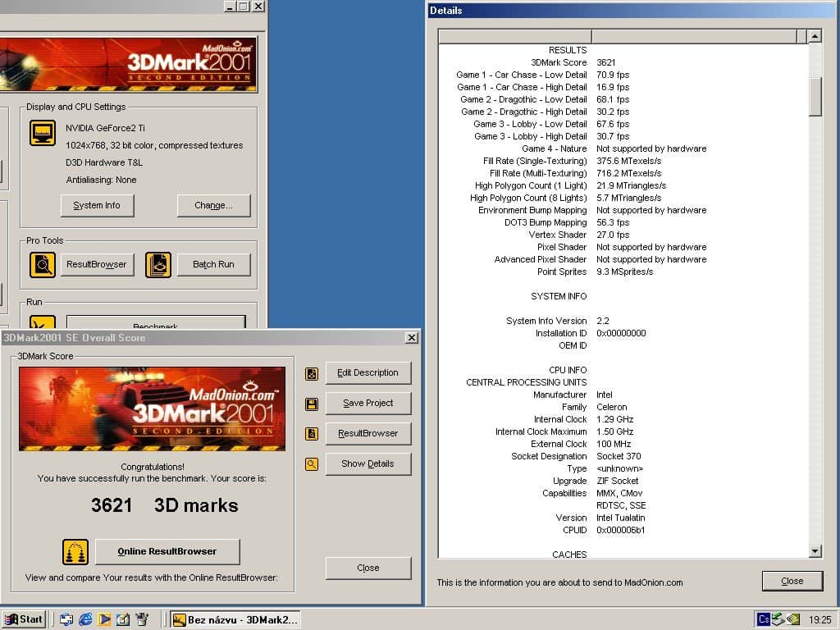
Task: Click the last quick launch icon before taskbar button
Action: [142, 619]
